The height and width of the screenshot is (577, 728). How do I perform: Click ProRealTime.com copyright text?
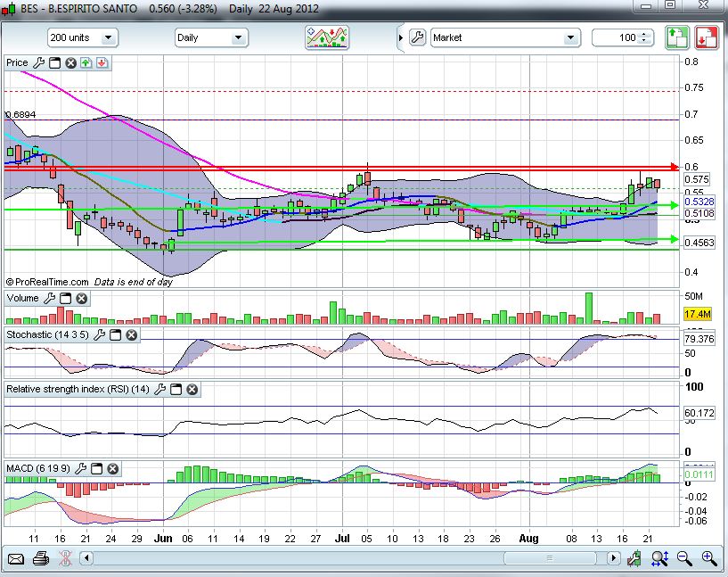pyautogui.click(x=47, y=282)
